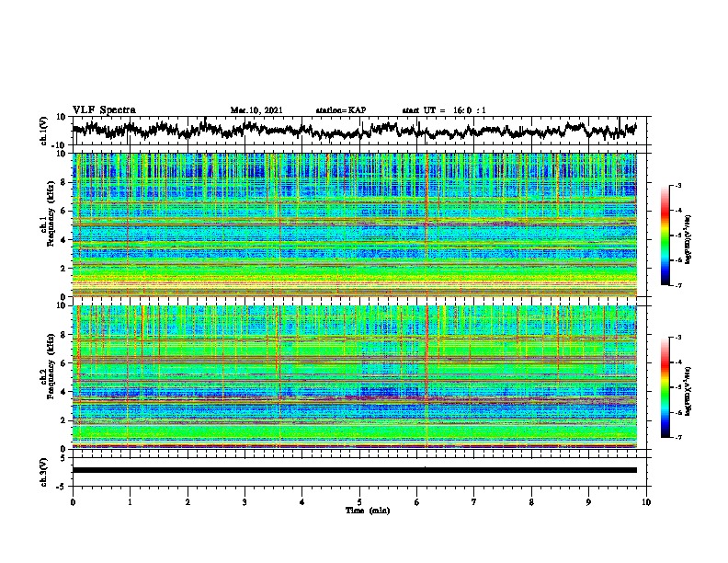Click the "-3" tick on ch.1 colorbar
This screenshot has width=728, height=563.
click(677, 186)
